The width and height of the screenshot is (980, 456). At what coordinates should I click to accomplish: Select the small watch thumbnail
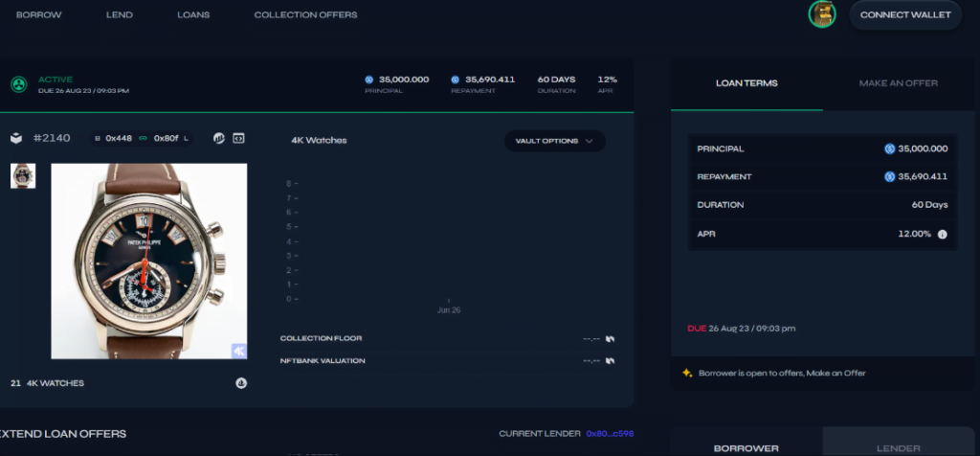23,175
